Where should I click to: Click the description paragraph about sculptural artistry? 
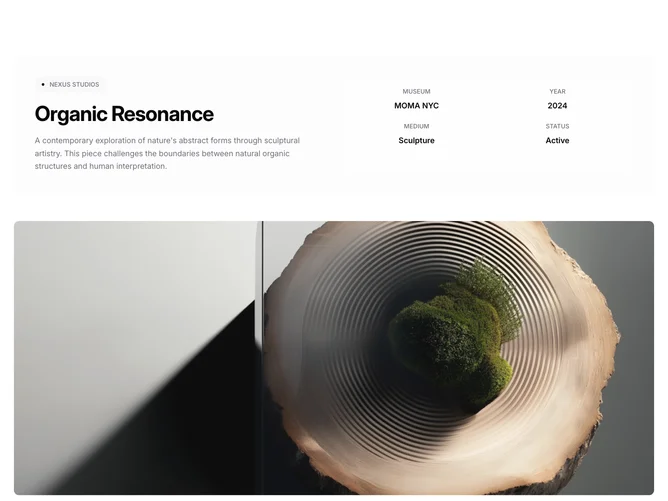pos(167,153)
